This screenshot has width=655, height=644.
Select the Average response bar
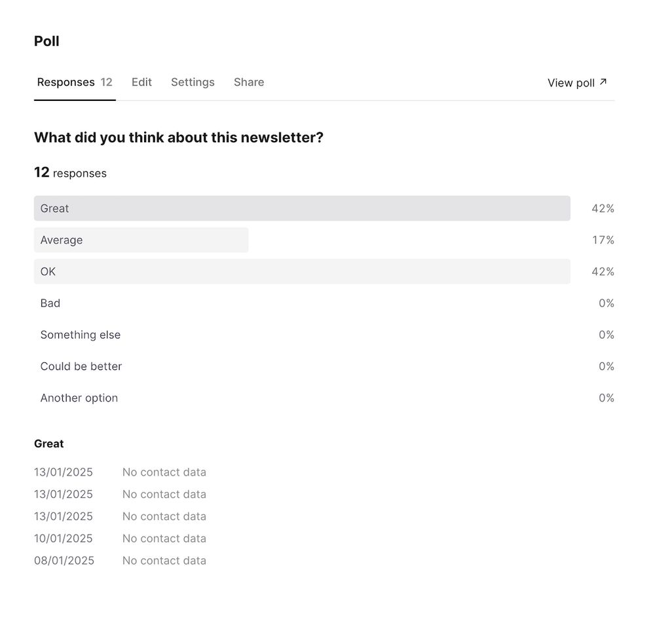[141, 240]
